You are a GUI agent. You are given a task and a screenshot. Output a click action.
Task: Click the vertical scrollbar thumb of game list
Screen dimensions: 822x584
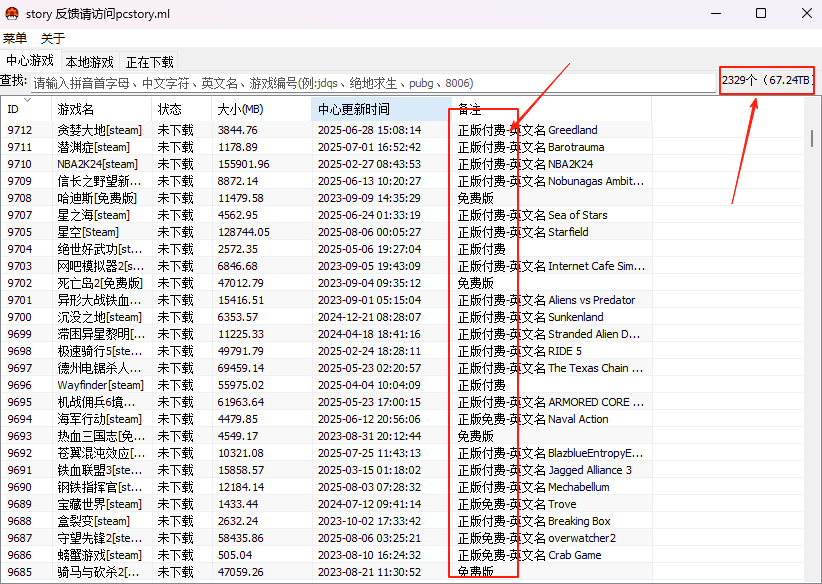[812, 138]
